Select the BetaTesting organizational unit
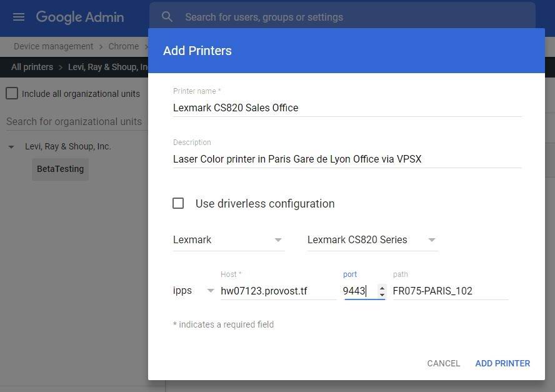Viewport: 555px width, 392px height. (x=60, y=169)
